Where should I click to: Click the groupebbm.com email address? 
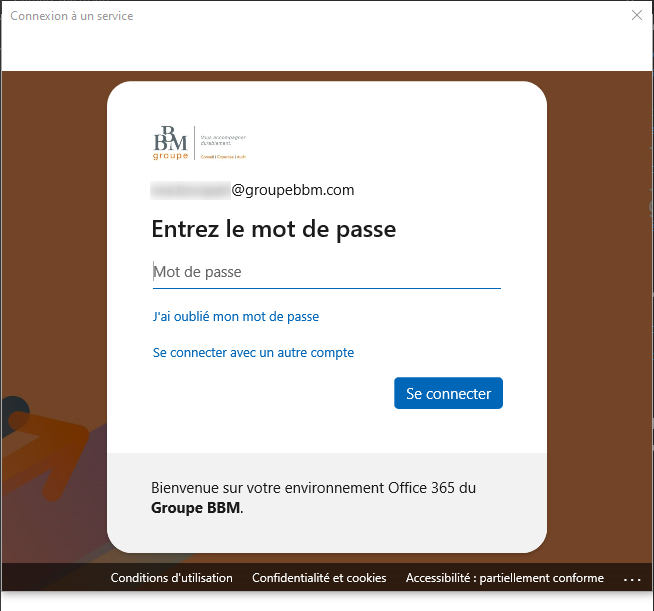point(293,190)
